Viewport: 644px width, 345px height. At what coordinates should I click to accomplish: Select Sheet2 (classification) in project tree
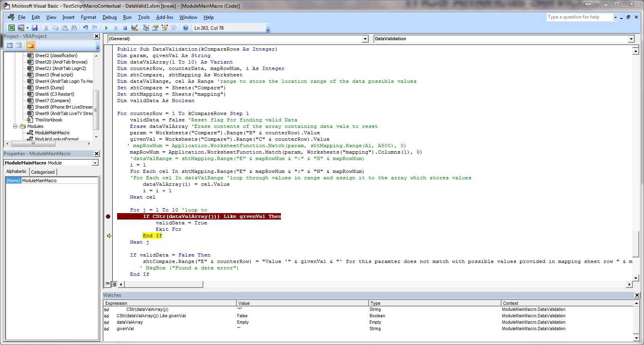(56, 55)
